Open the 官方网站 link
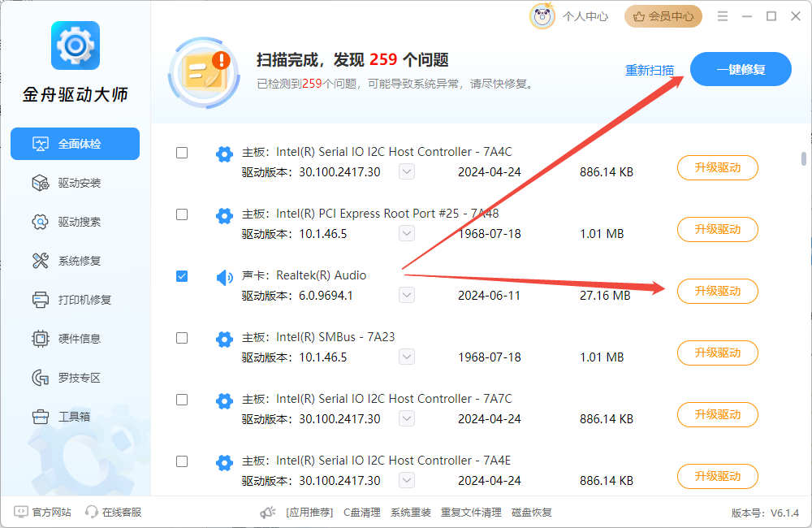The image size is (812, 528). (42, 512)
